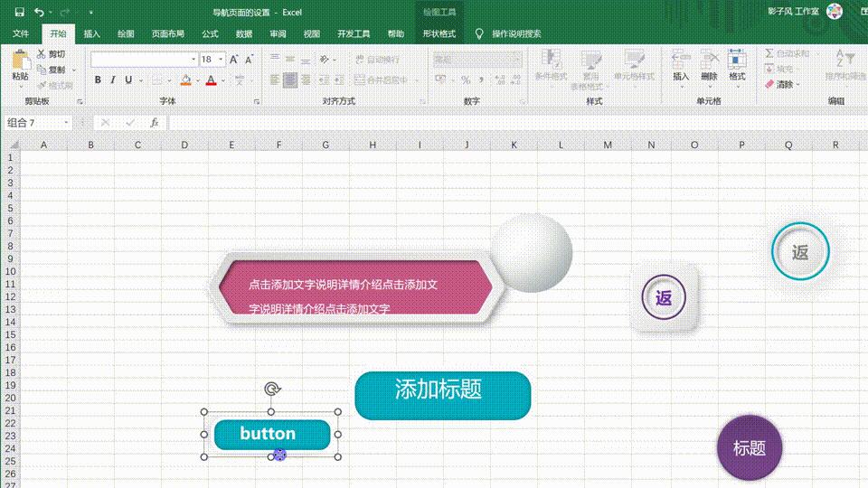Click the purple 标题 circle button

coord(749,447)
